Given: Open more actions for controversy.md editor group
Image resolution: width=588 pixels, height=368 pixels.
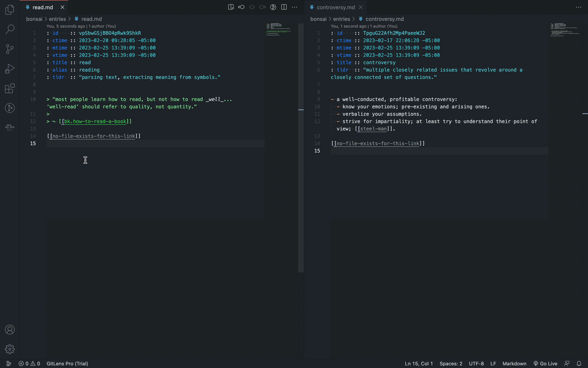Looking at the screenshot, I should pyautogui.click(x=579, y=7).
